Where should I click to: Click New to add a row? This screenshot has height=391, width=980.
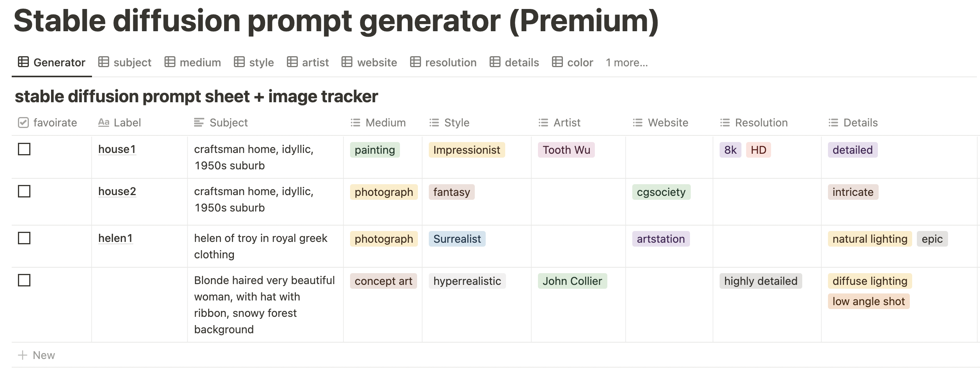[x=44, y=355]
